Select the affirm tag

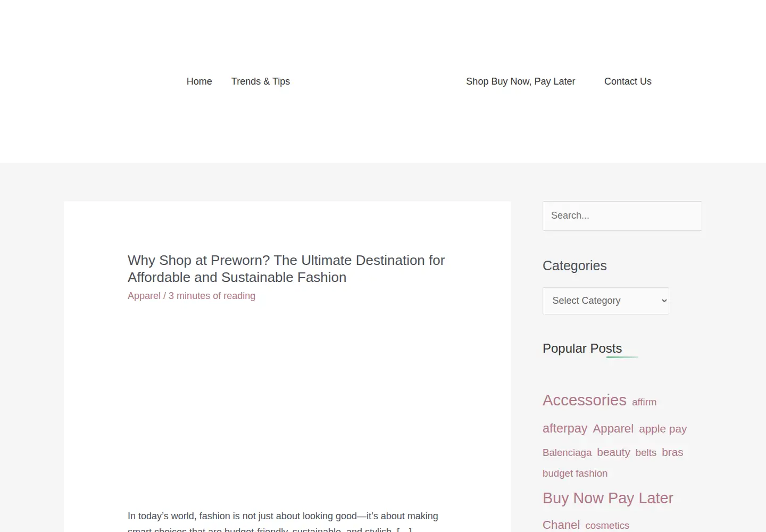(x=644, y=402)
